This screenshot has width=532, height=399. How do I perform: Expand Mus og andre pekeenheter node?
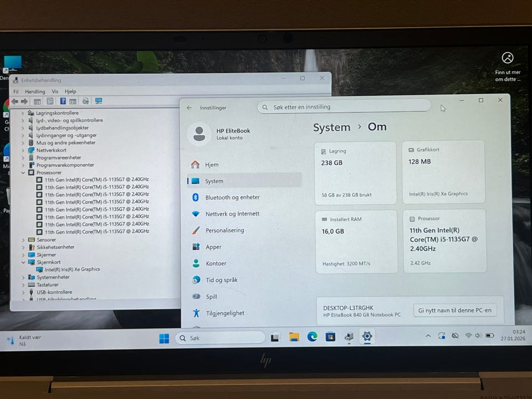(23, 143)
